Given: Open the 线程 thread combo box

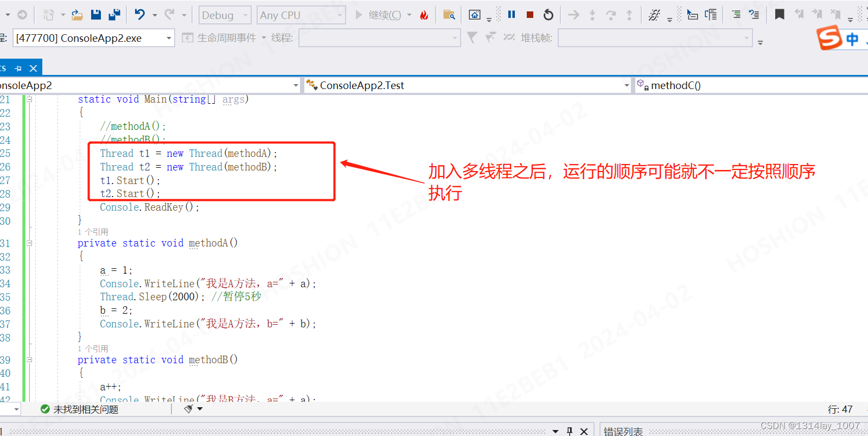Looking at the screenshot, I should coord(379,38).
